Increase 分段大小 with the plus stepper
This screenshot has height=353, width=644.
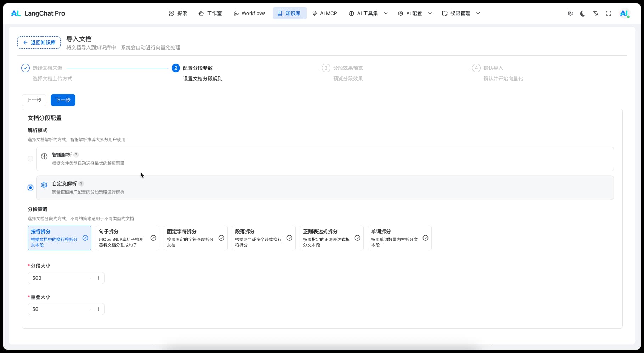pyautogui.click(x=99, y=278)
